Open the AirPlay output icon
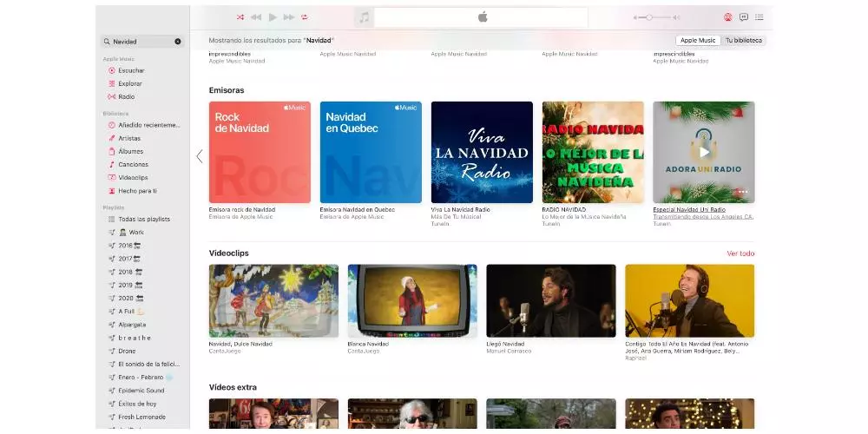Viewport: 868px width, 434px height. coord(728,17)
